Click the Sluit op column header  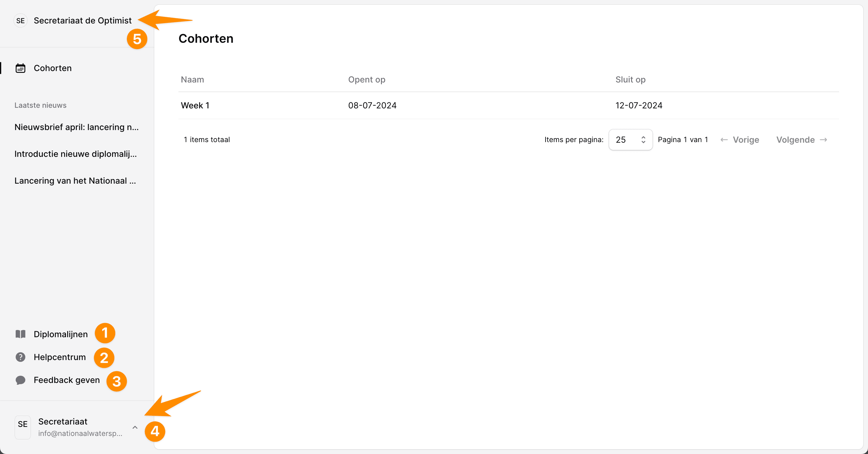click(630, 79)
